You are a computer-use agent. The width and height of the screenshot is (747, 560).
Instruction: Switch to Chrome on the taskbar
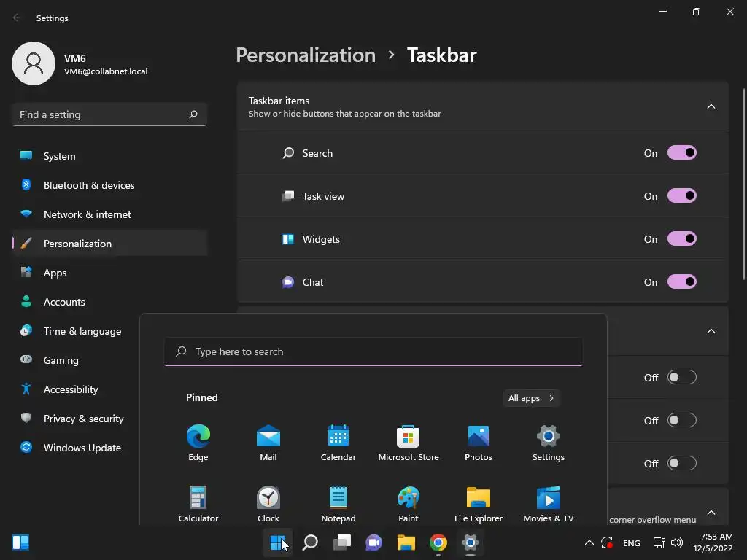pyautogui.click(x=438, y=542)
